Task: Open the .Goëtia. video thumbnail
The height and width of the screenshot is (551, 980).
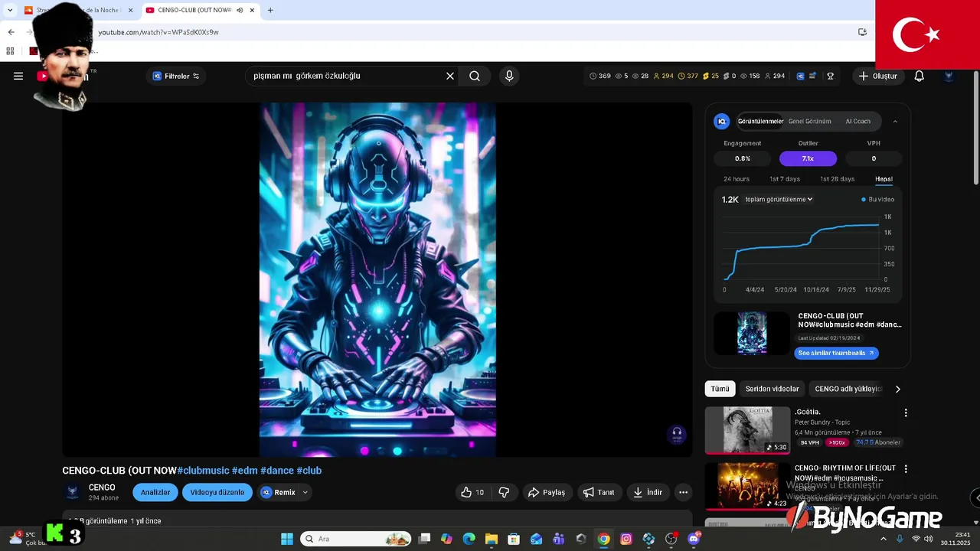Action: pyautogui.click(x=747, y=429)
